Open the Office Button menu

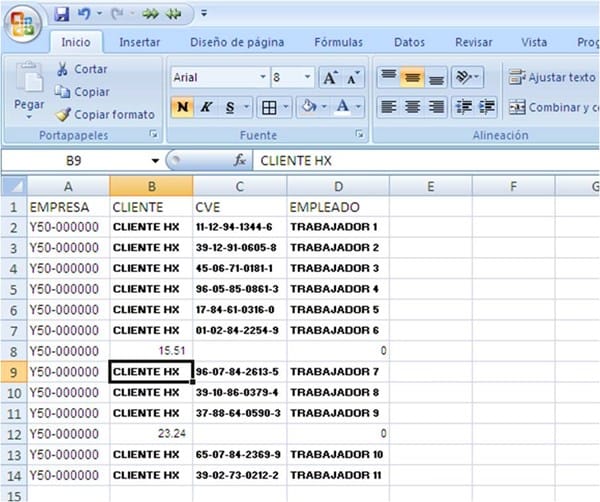pos(23,24)
